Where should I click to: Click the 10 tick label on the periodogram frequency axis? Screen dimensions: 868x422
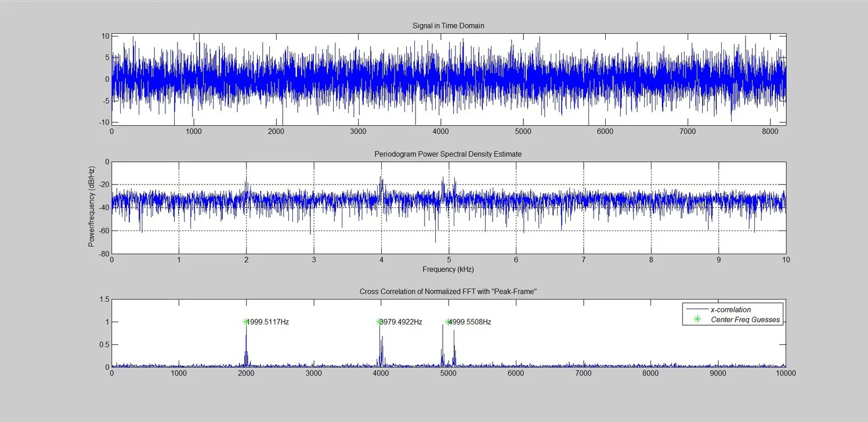786,261
